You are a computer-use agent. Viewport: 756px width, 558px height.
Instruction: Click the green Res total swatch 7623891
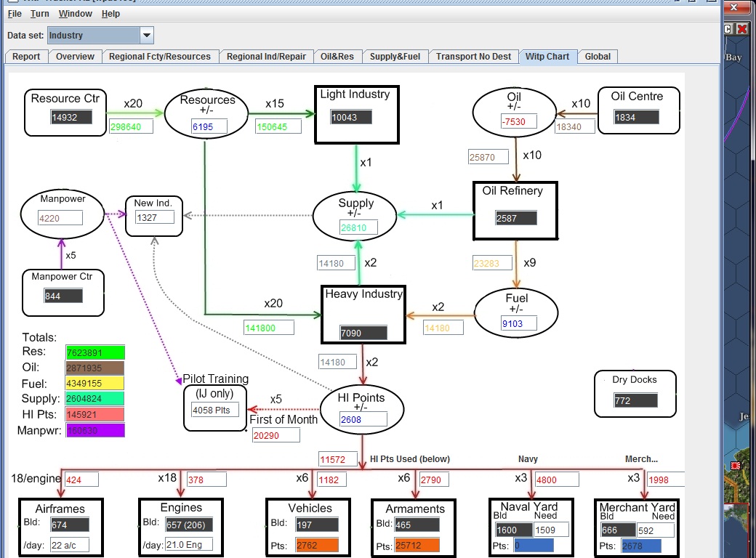point(95,352)
